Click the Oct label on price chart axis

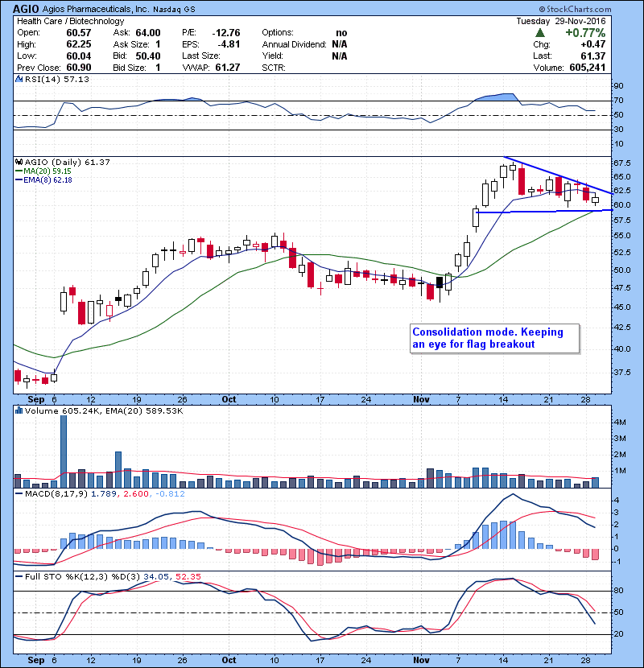[x=229, y=399]
